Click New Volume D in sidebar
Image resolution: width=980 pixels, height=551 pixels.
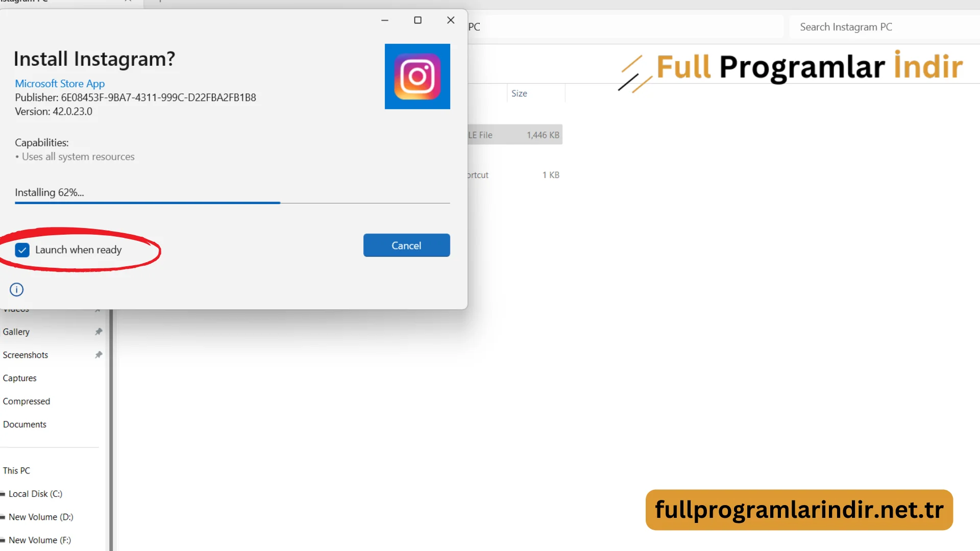click(40, 516)
